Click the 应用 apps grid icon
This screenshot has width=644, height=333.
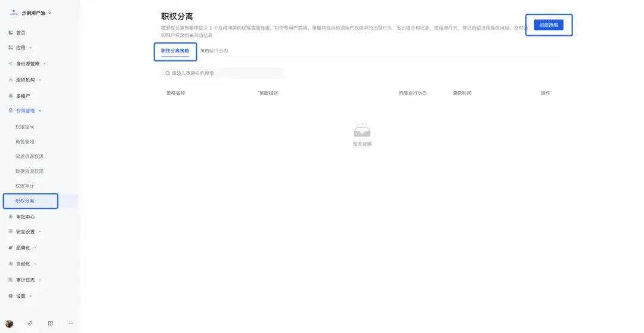click(x=11, y=48)
